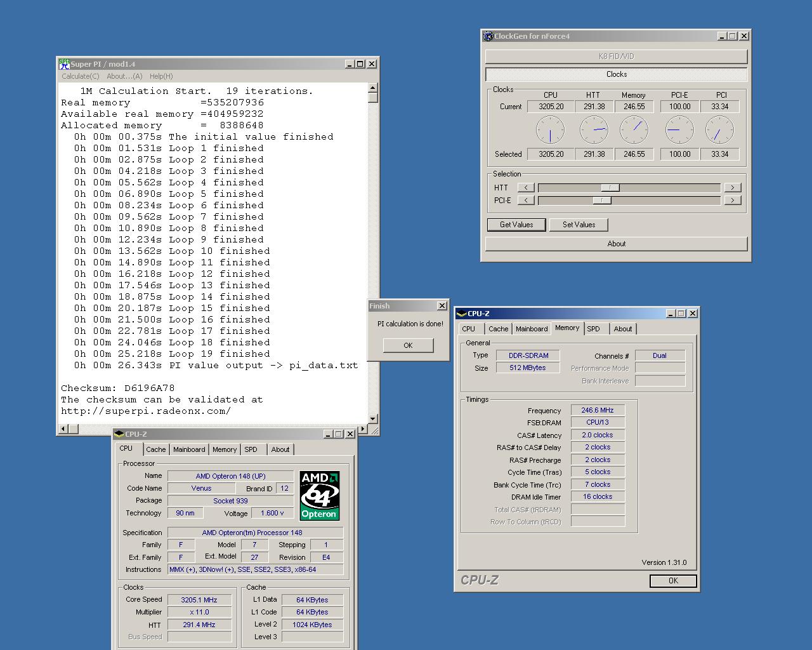Increase HTT using the slider's right arrow

[x=733, y=187]
